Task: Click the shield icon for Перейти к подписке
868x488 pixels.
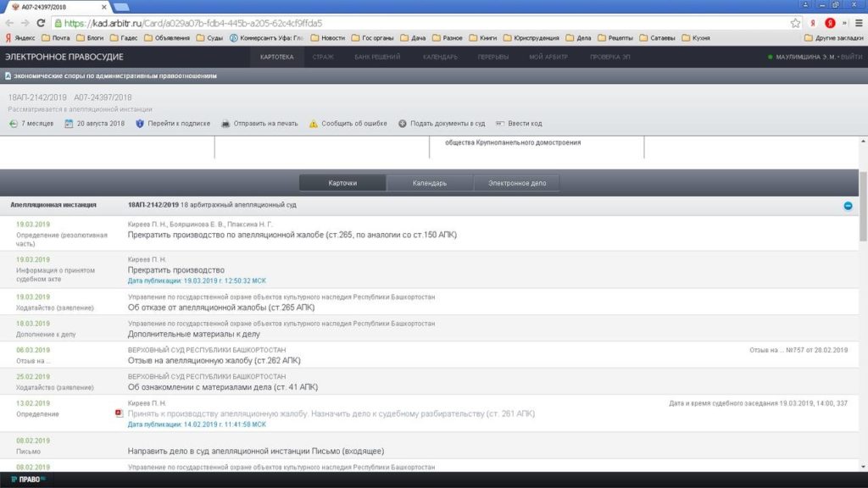Action: click(x=140, y=124)
